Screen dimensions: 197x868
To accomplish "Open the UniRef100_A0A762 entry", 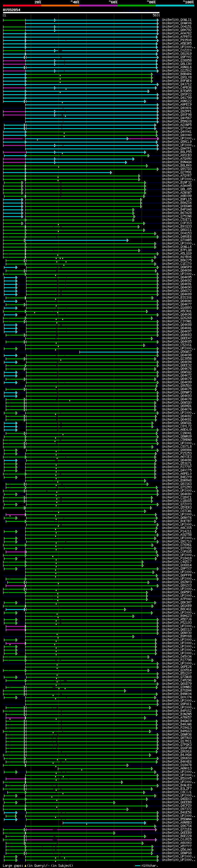I will point(176,33).
